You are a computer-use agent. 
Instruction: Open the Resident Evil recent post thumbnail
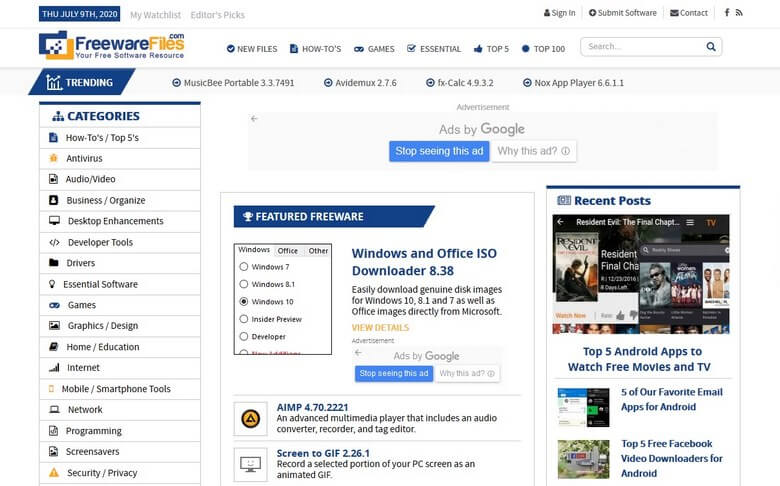[x=641, y=274]
